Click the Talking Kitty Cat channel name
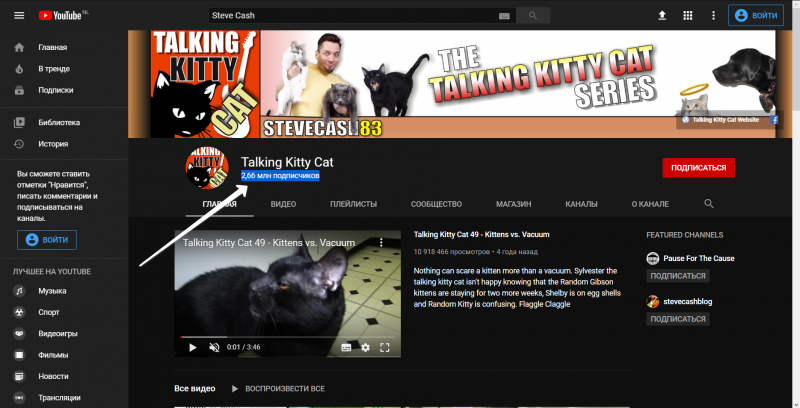Screen dimensions: 800x408 pos(287,162)
